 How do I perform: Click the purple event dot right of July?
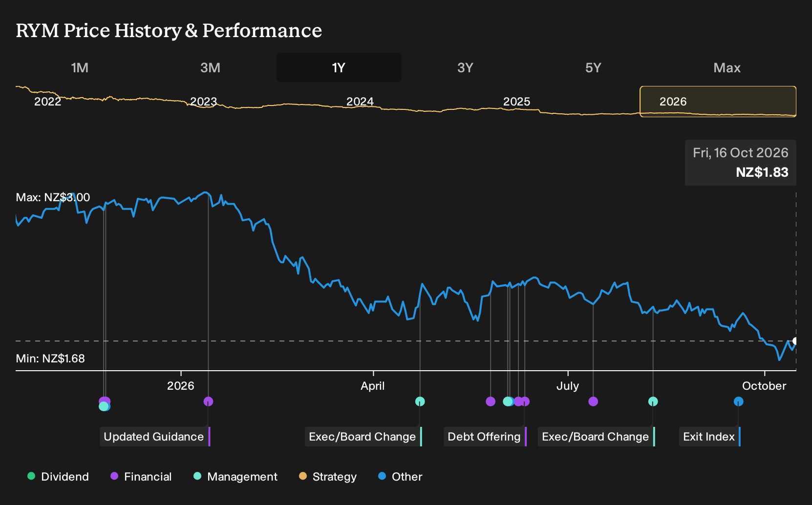593,401
